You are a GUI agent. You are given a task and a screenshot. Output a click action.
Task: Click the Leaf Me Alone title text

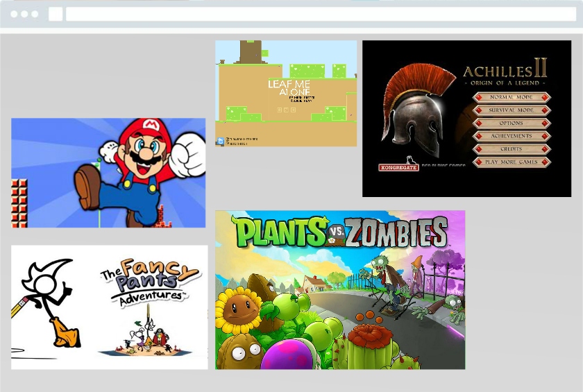click(x=289, y=87)
